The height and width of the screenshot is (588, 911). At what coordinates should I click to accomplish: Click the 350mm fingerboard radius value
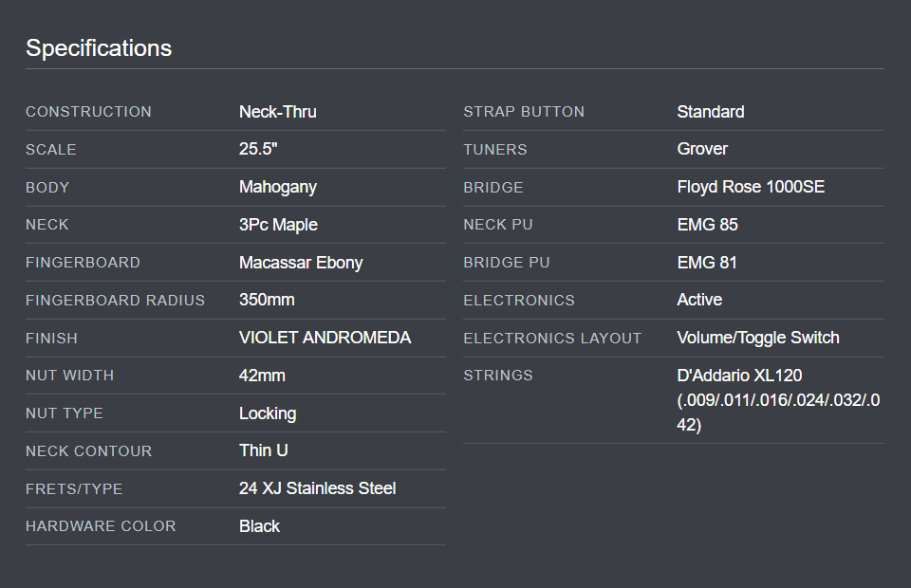point(267,300)
